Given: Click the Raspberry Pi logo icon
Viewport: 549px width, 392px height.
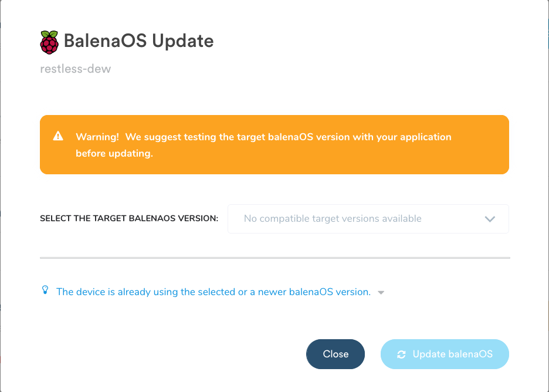Looking at the screenshot, I should point(49,40).
